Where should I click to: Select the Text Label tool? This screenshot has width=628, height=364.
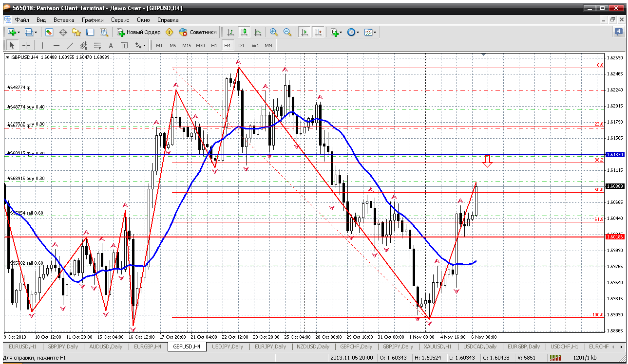coord(125,45)
